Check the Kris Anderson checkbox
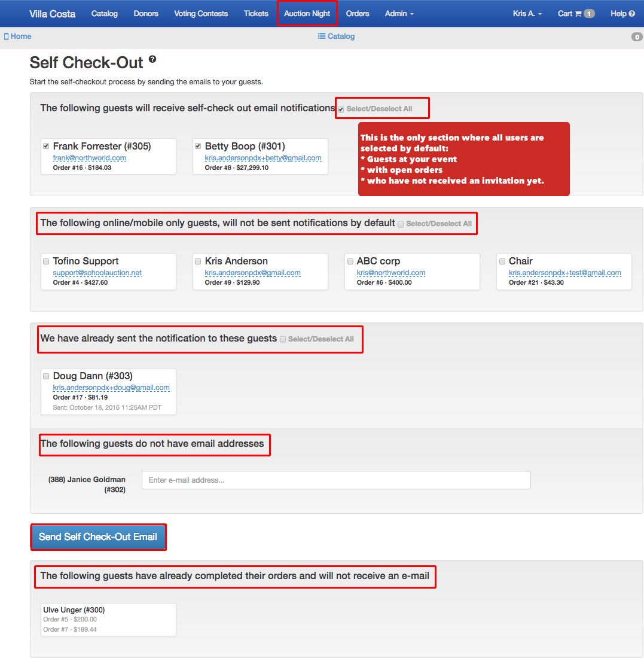The height and width of the screenshot is (658, 644). point(198,261)
